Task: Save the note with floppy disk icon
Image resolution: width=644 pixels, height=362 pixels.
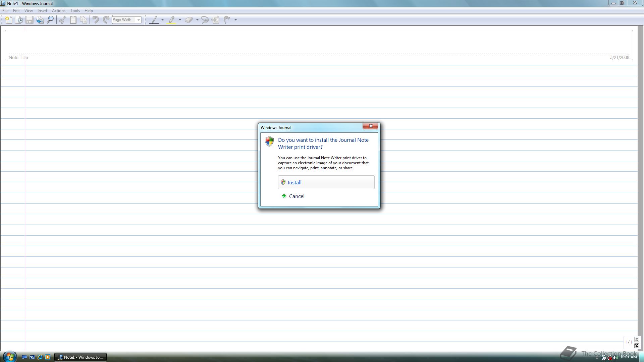Action: tap(30, 20)
